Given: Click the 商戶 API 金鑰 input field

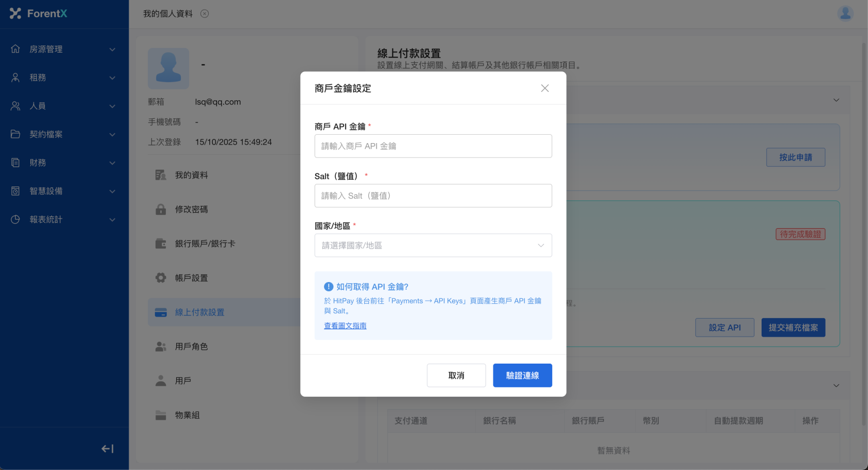Looking at the screenshot, I should click(x=433, y=146).
